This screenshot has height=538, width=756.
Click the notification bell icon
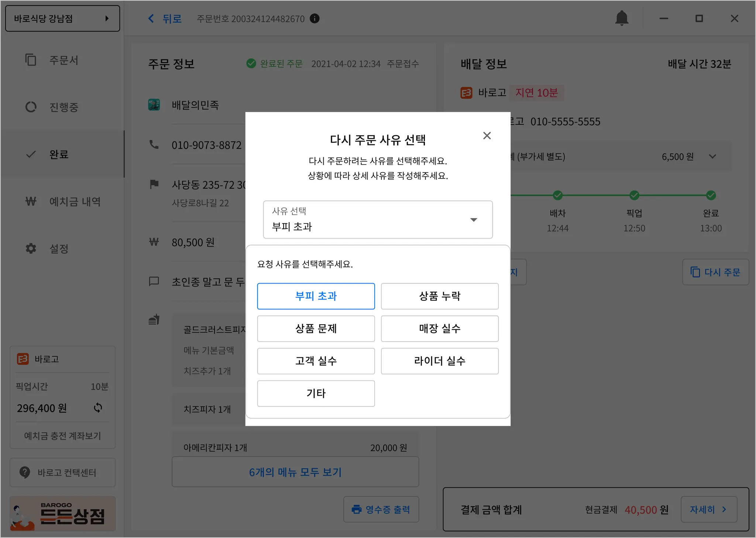click(x=622, y=18)
